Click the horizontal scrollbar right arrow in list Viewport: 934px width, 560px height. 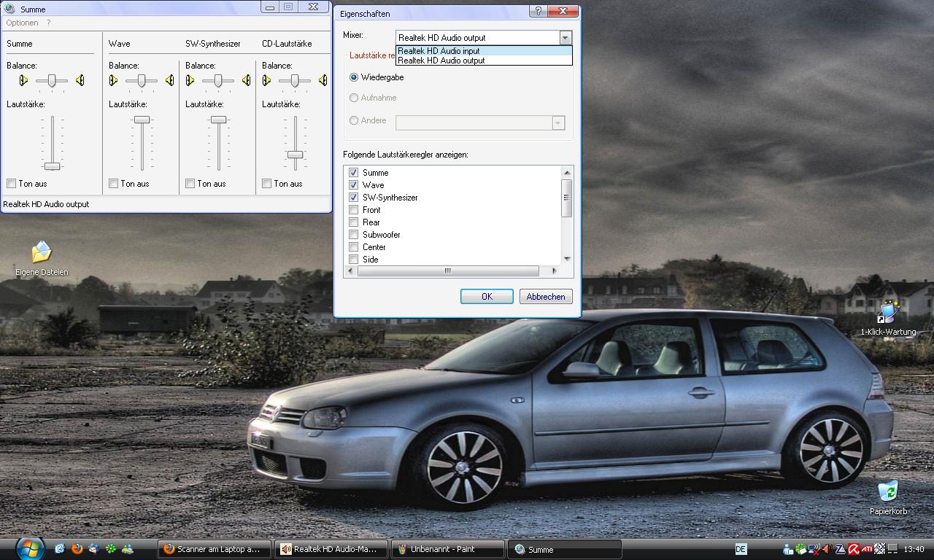554,271
